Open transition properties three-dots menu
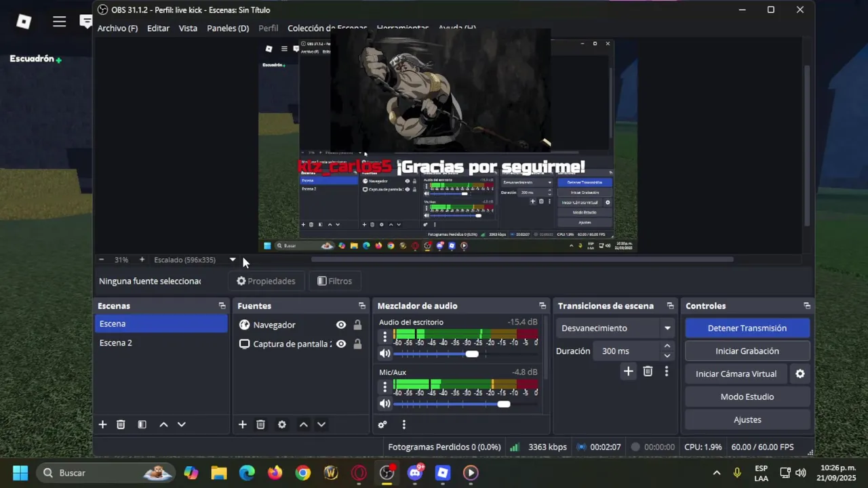868x488 pixels. pyautogui.click(x=667, y=371)
